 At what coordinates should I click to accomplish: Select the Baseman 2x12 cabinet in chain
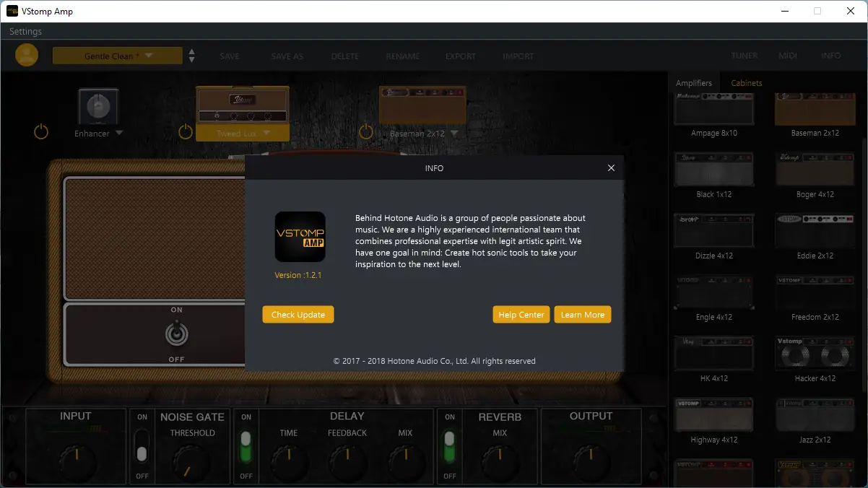pos(422,105)
